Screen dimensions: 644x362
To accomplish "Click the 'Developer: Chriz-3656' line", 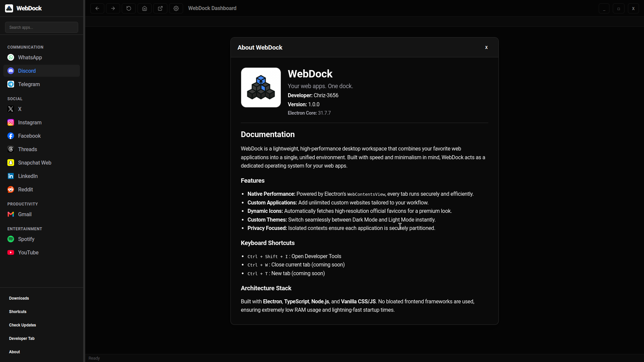I will [313, 96].
